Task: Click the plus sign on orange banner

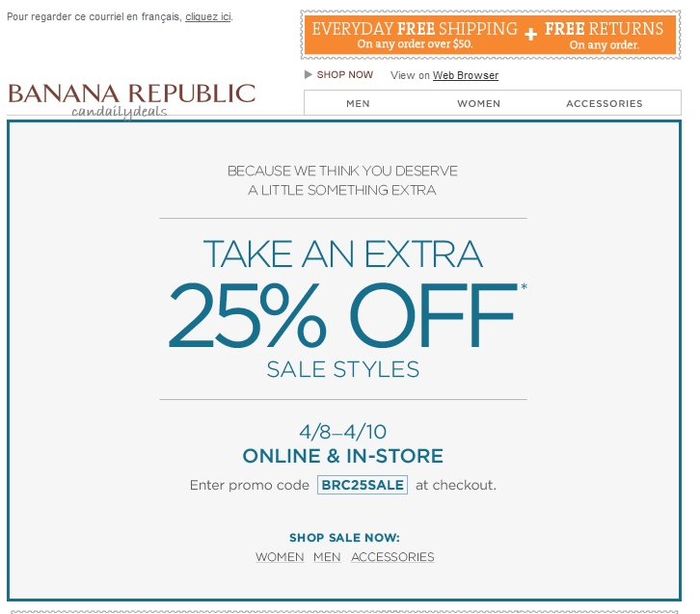Action: click(530, 34)
